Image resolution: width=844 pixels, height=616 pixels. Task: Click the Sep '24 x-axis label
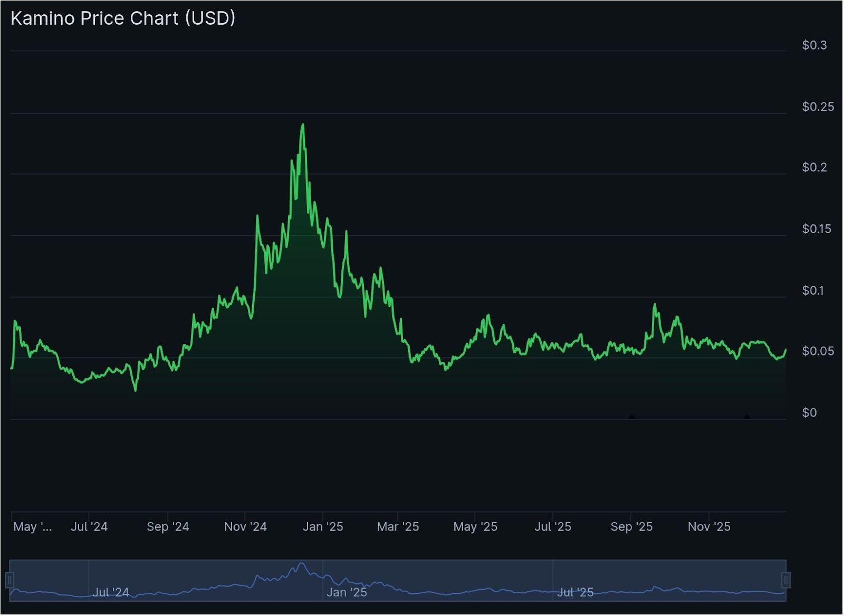[168, 527]
